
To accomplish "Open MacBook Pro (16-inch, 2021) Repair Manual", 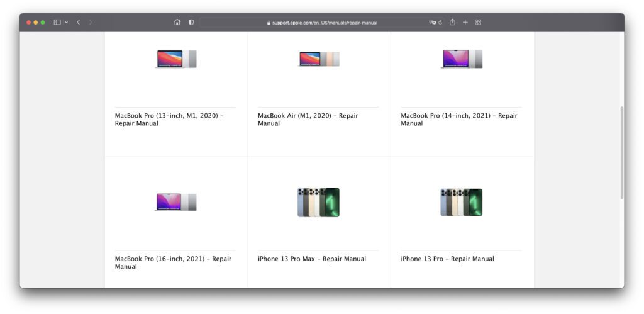I will [173, 262].
